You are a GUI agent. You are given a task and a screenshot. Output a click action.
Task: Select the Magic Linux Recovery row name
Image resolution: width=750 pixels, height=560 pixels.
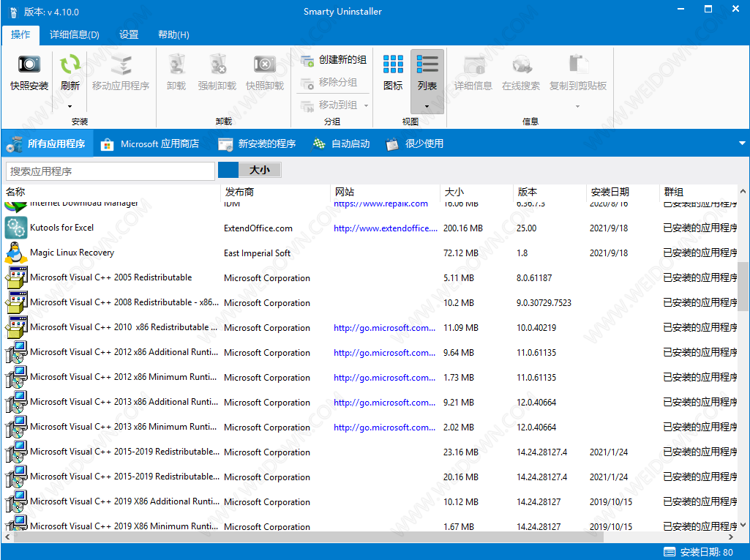[72, 253]
